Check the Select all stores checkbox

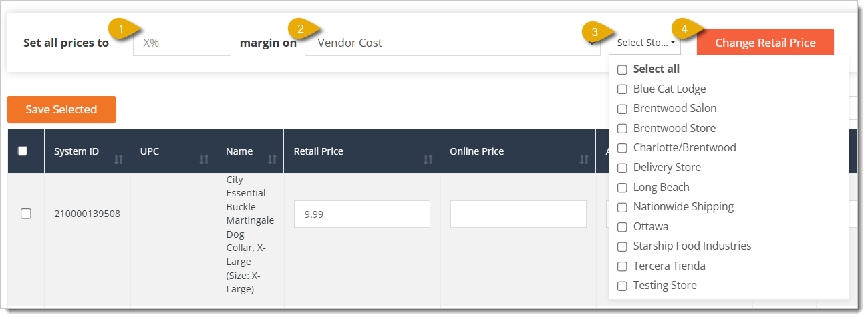(622, 69)
